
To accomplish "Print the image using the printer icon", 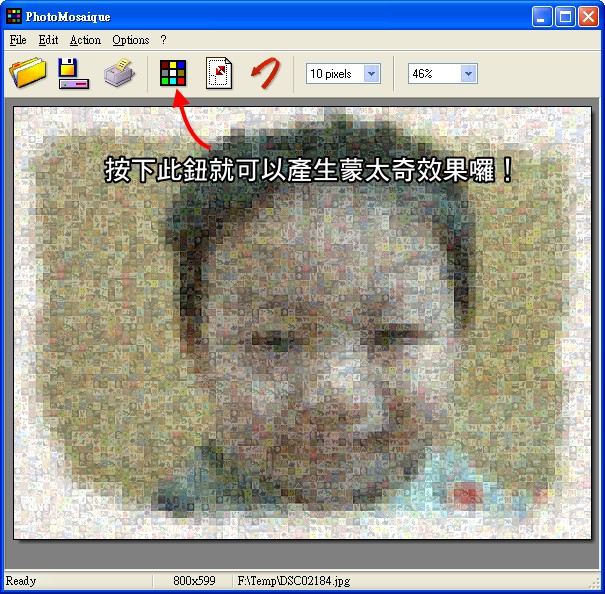I will [x=119, y=72].
